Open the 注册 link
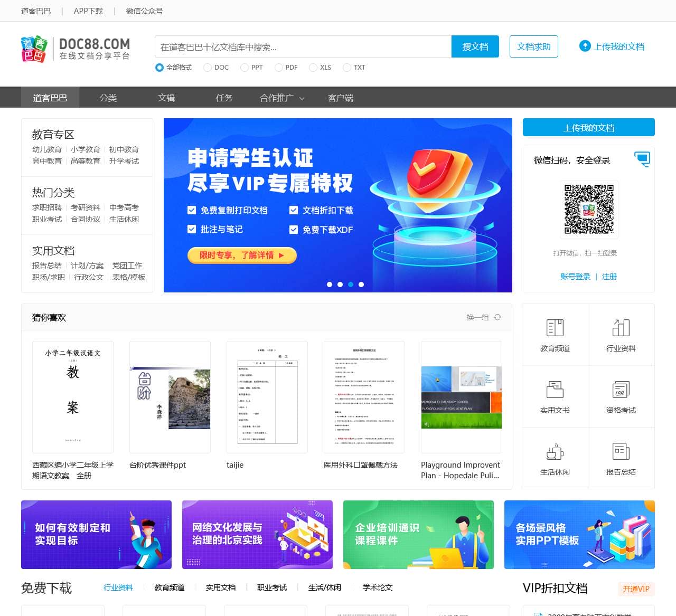This screenshot has width=676, height=616. [609, 277]
